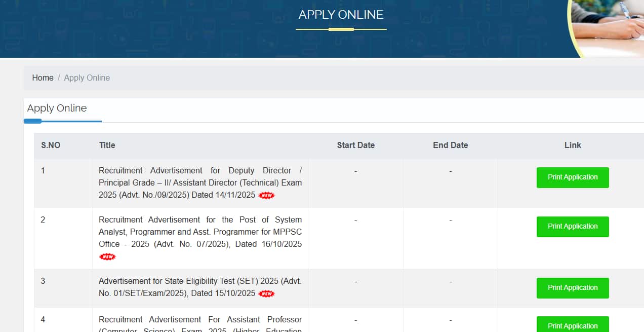The width and height of the screenshot is (644, 332).
Task: Print Application for Assistant Professor recruitment
Action: tap(572, 325)
